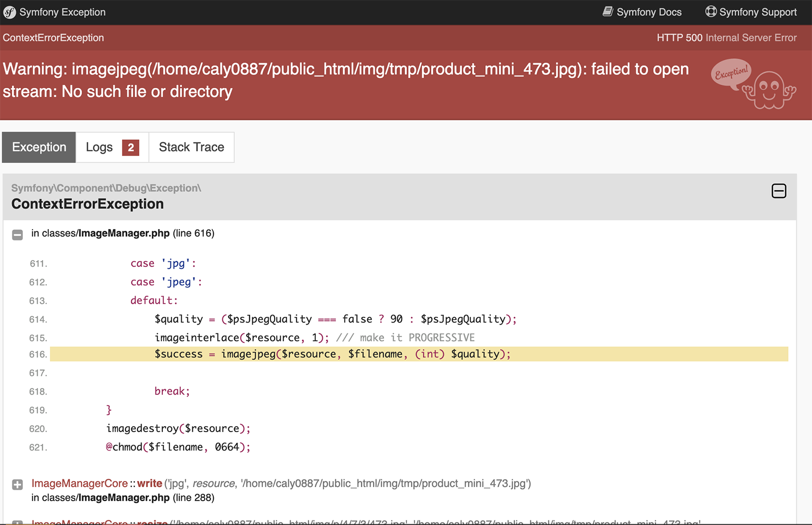Click the ImageManagerCore::write method name
This screenshot has height=525, width=812.
[149, 483]
